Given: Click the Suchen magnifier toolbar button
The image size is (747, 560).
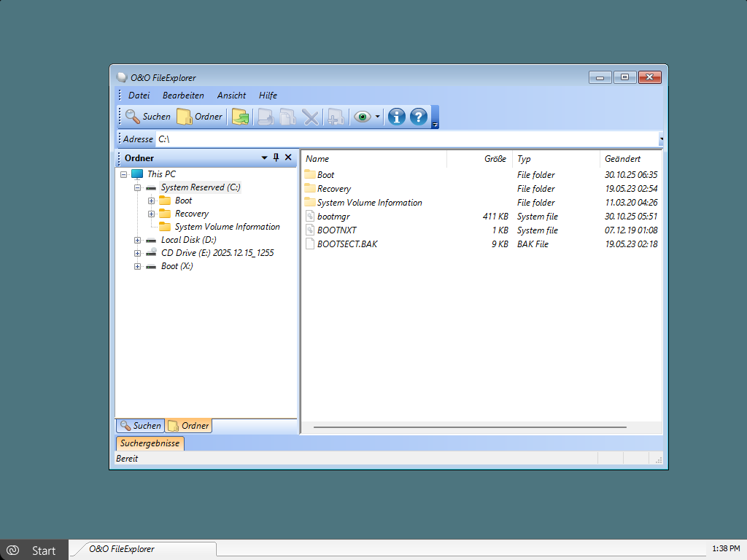Looking at the screenshot, I should pyautogui.click(x=147, y=117).
